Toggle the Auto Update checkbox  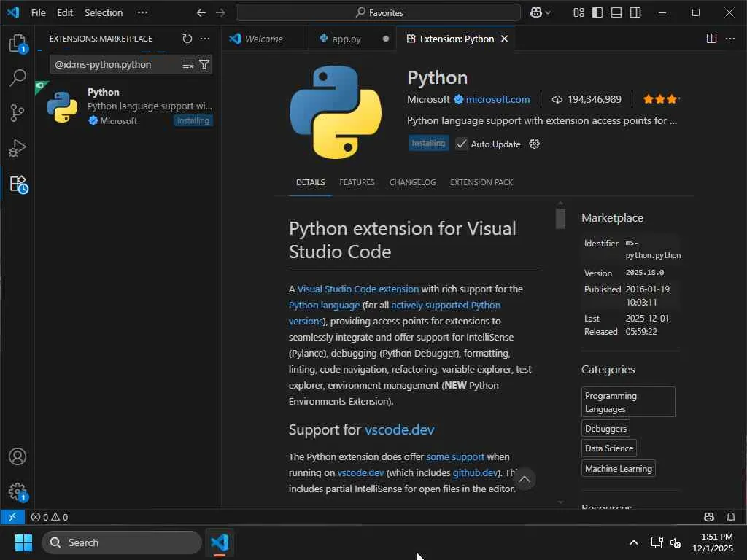[462, 144]
